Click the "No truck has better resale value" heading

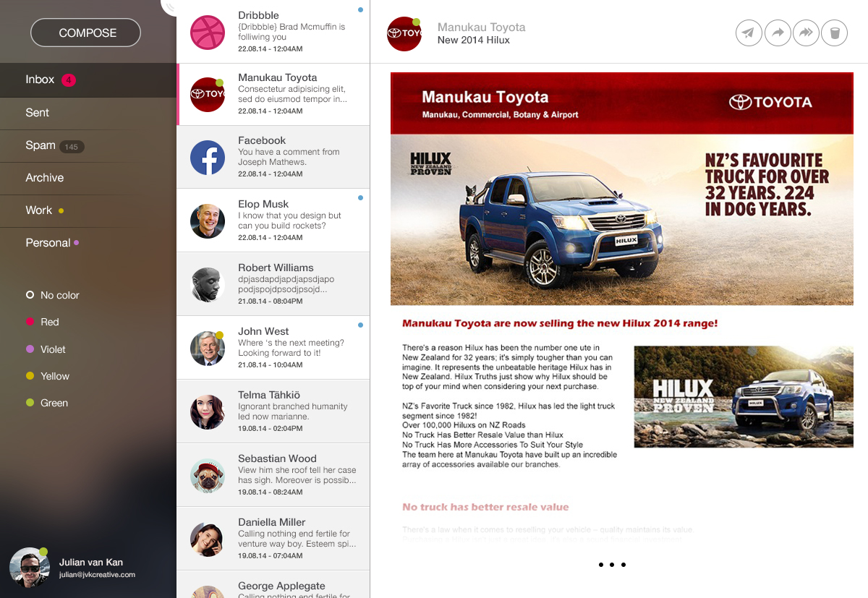pos(485,507)
